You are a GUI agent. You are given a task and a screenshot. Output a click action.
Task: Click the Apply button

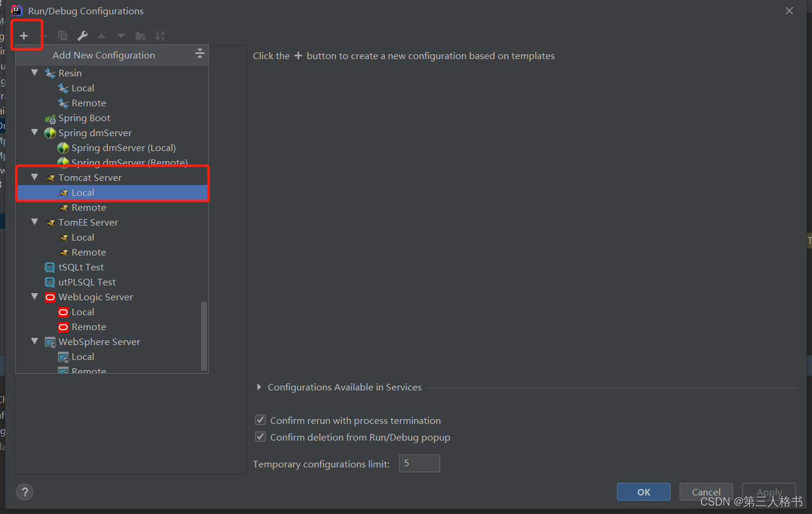769,492
